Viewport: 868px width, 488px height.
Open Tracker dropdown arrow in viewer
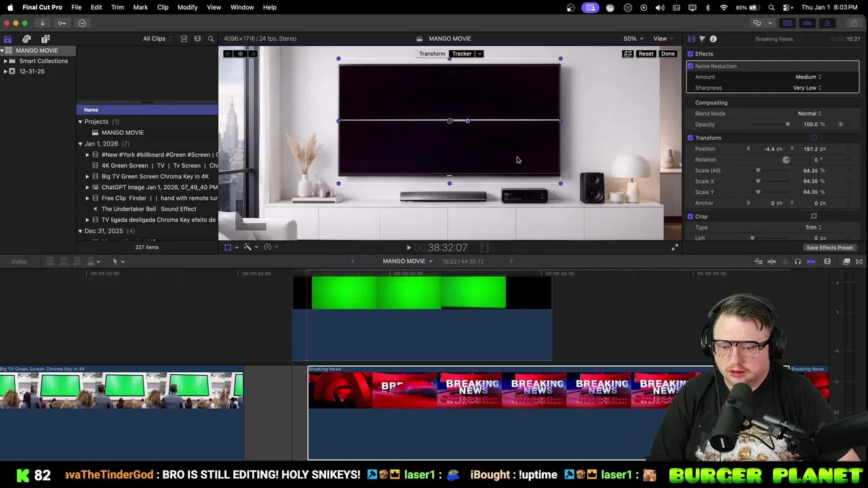479,54
